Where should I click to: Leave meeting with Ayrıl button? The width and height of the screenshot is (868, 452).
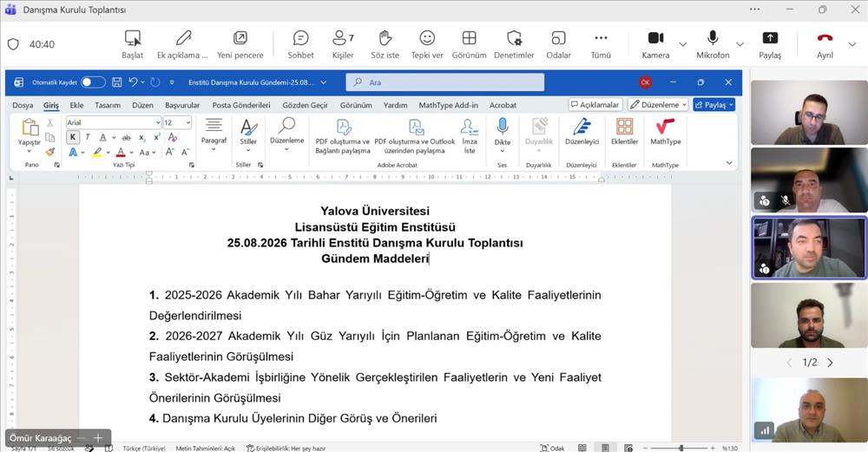(x=825, y=44)
